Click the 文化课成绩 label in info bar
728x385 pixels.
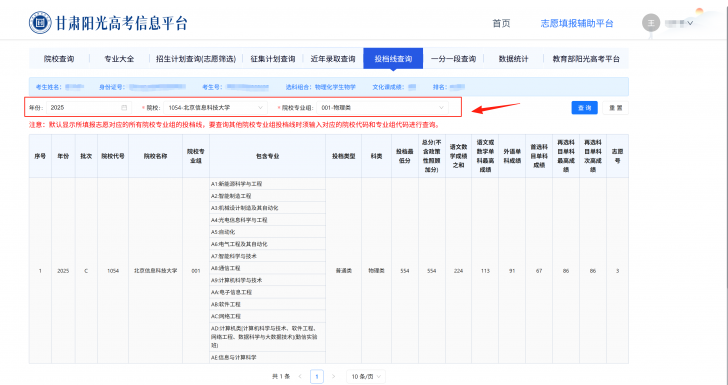tap(388, 87)
